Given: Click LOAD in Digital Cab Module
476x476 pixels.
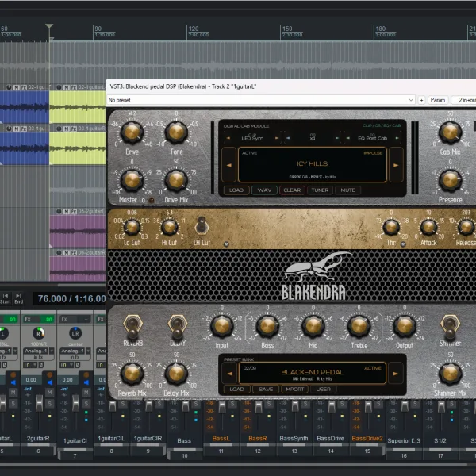Looking at the screenshot, I should point(236,190).
